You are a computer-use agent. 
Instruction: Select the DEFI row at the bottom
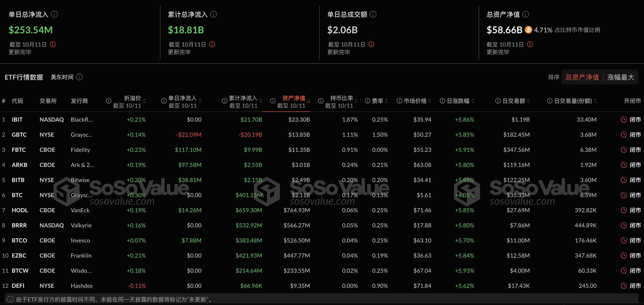[x=18, y=285]
